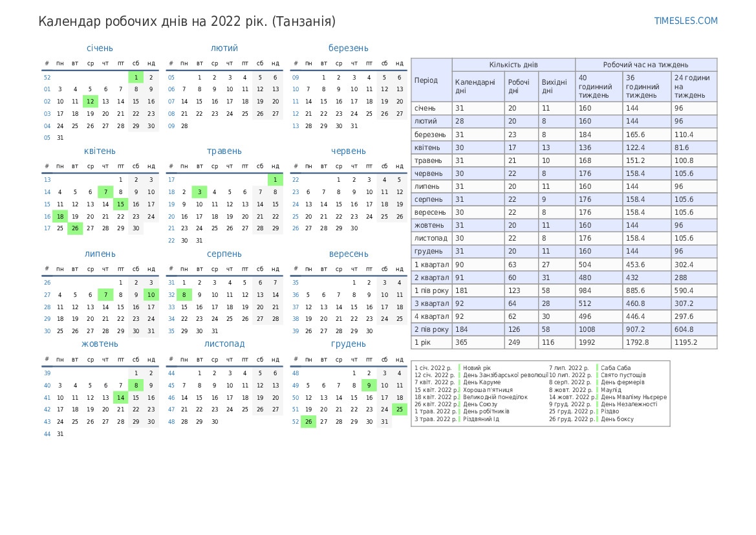This screenshot has height=535, width=756.
Task: Select highlighted day 3 in травень calendar
Action: pos(199,192)
